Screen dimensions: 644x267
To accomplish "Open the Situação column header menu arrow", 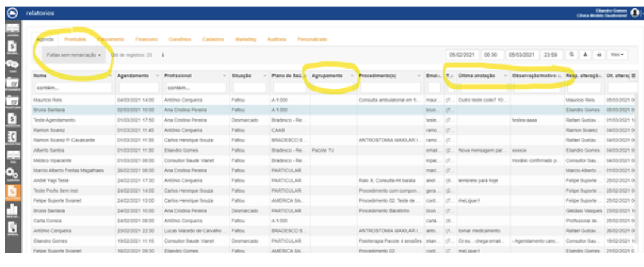I will tap(264, 76).
